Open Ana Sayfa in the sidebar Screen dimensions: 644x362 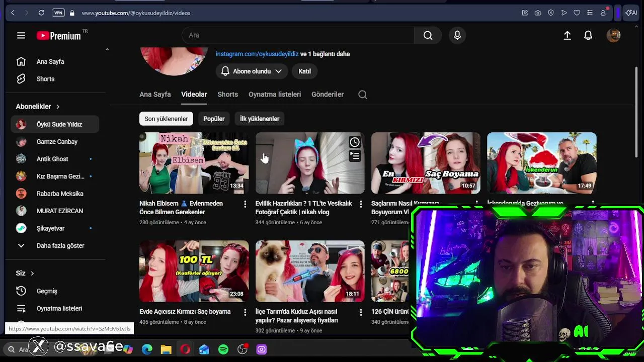pos(55,62)
